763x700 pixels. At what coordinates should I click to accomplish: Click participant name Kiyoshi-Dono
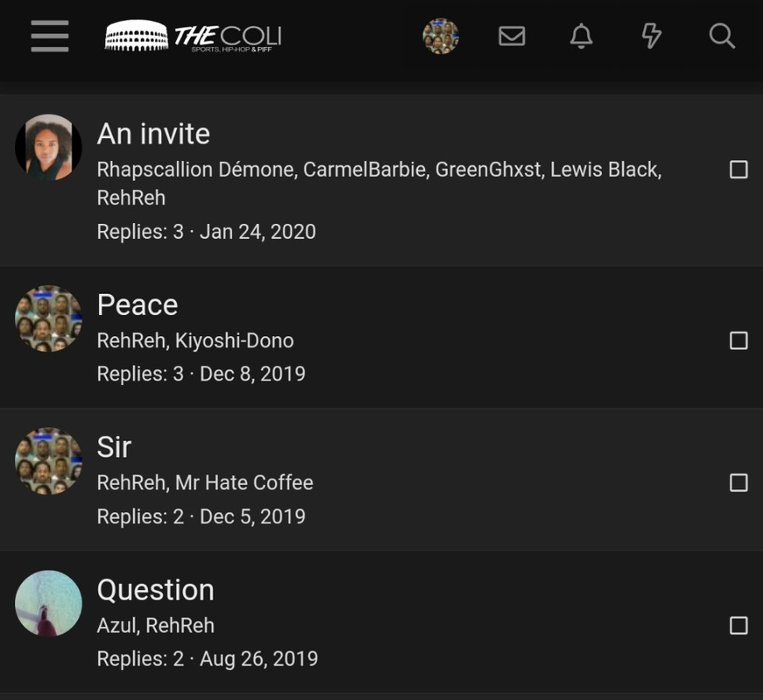234,340
